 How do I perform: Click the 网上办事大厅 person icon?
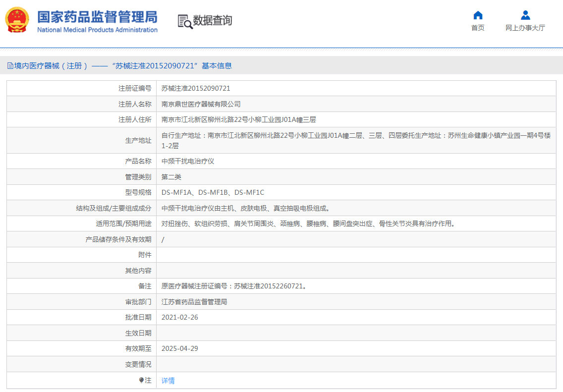pyautogui.click(x=524, y=15)
